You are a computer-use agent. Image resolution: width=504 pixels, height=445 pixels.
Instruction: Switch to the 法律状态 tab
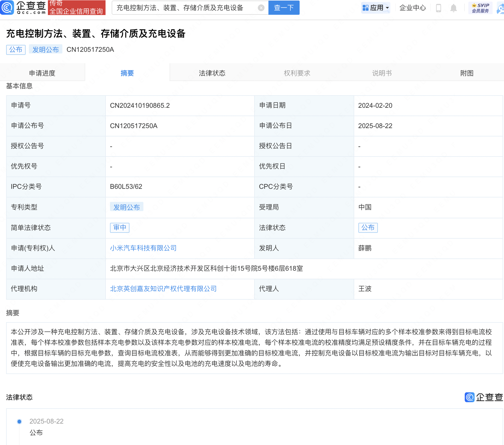tap(212, 73)
